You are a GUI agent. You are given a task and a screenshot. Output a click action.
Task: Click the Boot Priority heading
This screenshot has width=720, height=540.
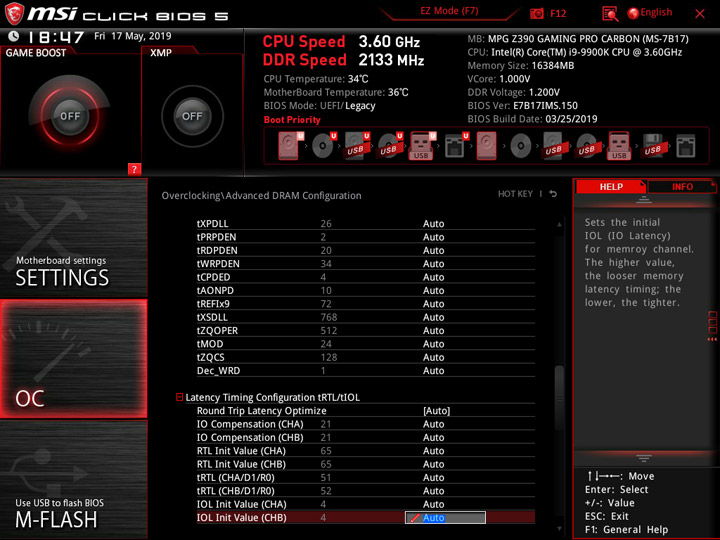292,120
